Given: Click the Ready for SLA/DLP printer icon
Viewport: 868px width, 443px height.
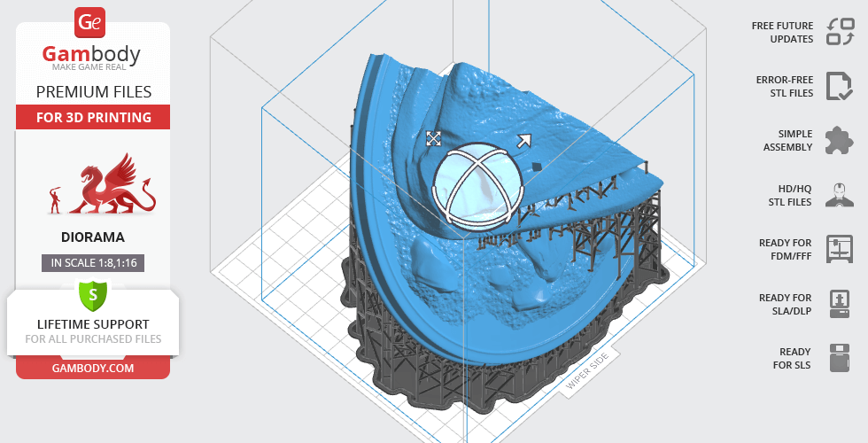Looking at the screenshot, I should (839, 304).
